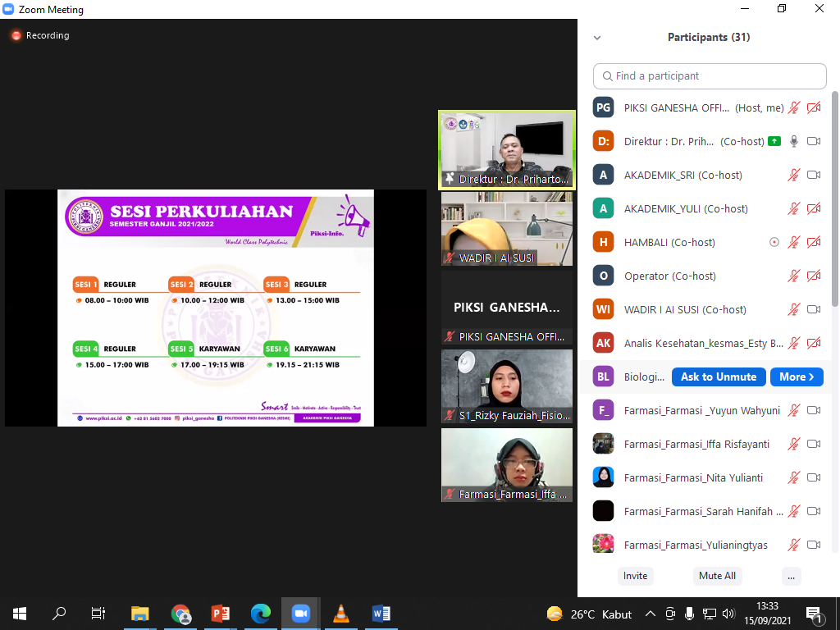Open the More menu for Biologi participant
Viewport: 840px width, 630px height.
[797, 377]
